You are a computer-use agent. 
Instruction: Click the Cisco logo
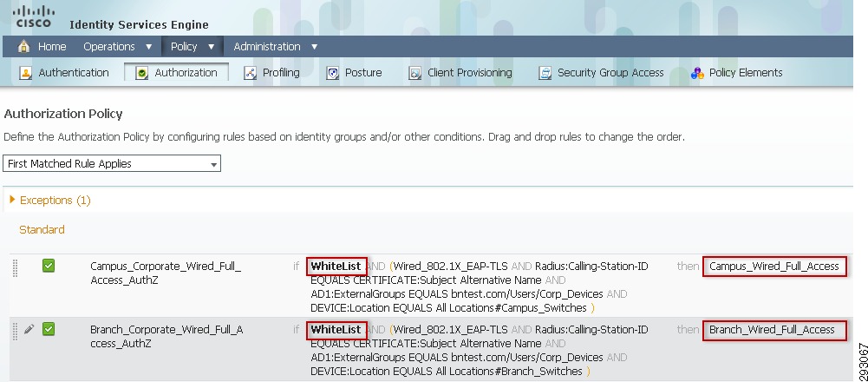click(34, 17)
